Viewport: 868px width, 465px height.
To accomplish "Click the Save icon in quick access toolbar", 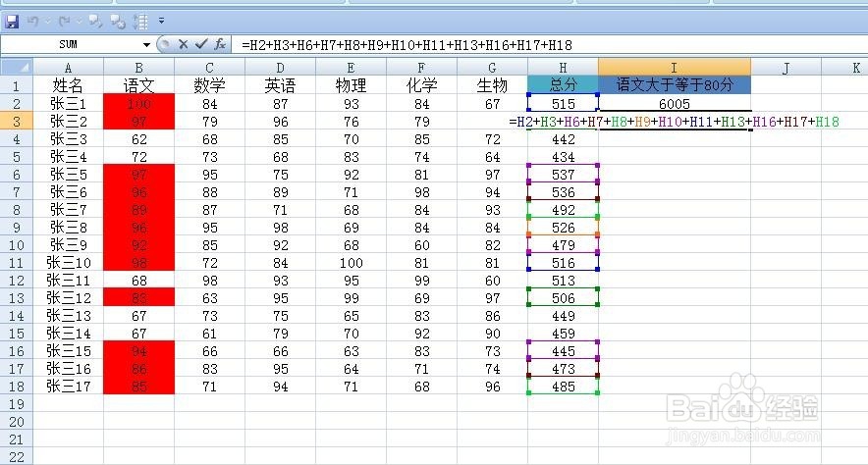I will pyautogui.click(x=12, y=21).
